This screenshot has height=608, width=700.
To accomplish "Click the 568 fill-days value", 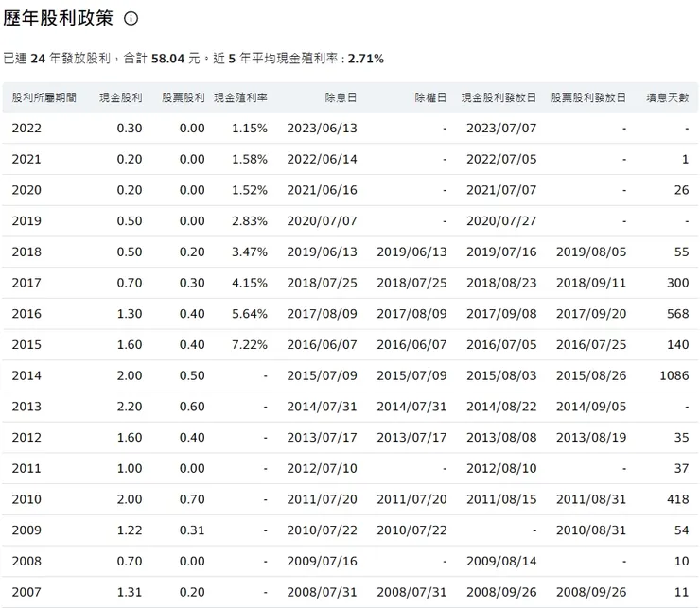I will [x=678, y=314].
